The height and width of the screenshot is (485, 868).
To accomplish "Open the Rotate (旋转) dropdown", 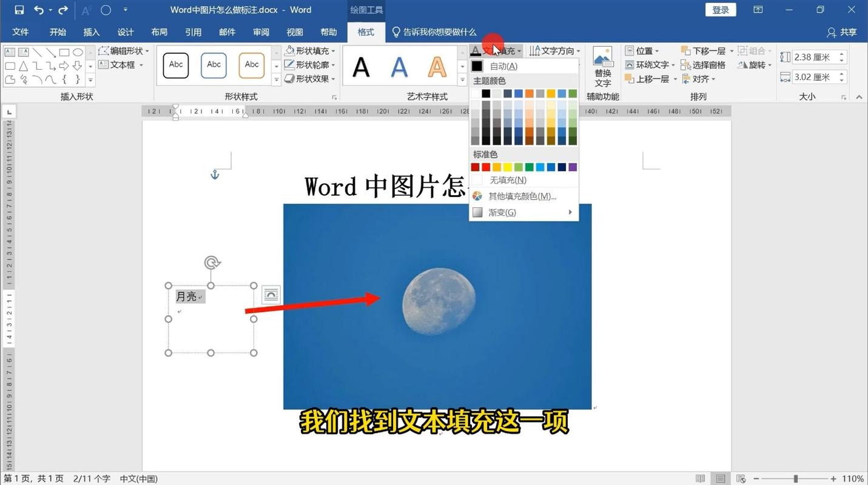I will 755,65.
